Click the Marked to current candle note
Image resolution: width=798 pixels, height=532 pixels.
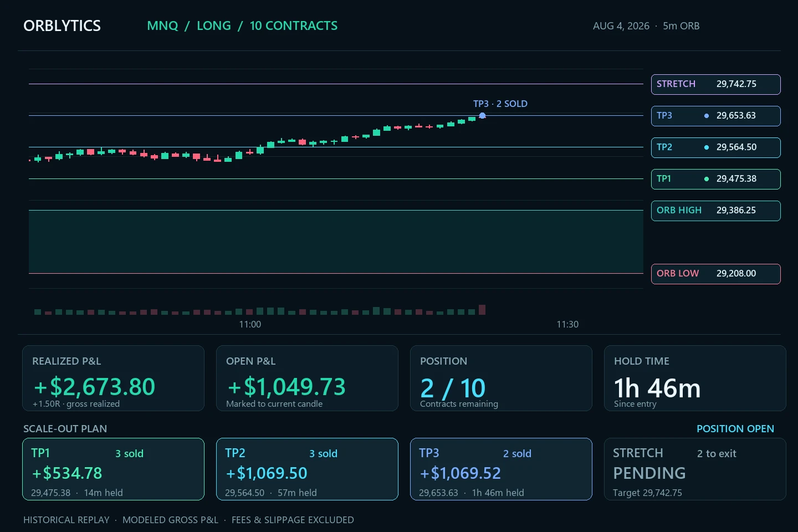point(274,404)
